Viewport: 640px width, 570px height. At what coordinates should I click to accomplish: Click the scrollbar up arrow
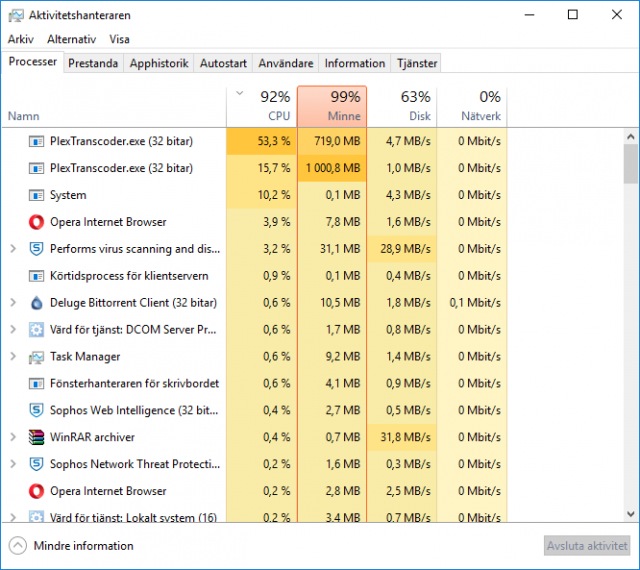(631, 137)
